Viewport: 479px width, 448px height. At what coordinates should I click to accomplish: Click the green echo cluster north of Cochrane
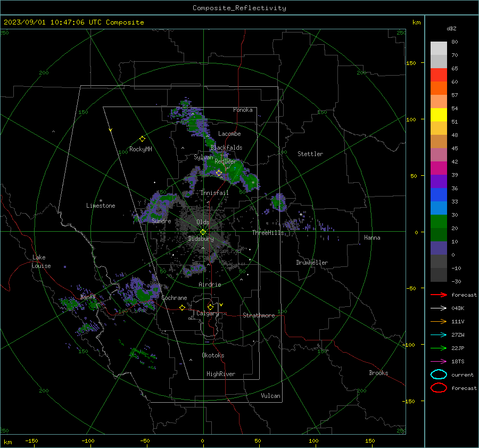tap(142, 295)
